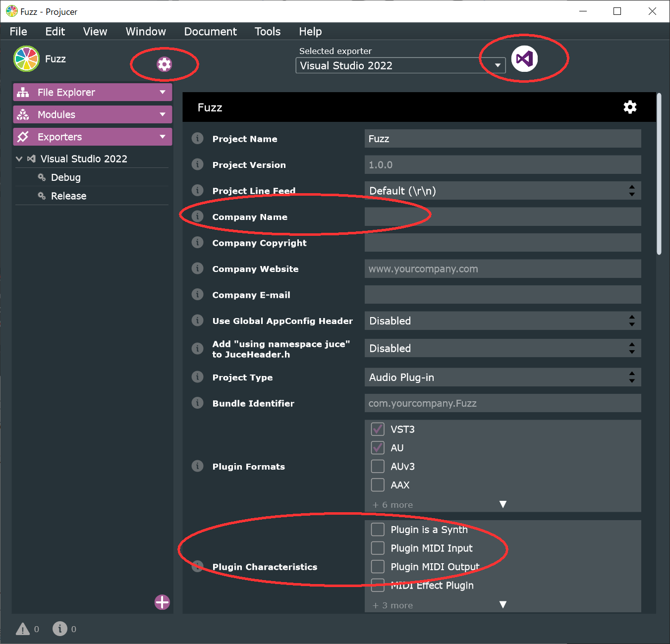This screenshot has width=670, height=644.
Task: Click the Project Version field
Action: click(x=503, y=164)
